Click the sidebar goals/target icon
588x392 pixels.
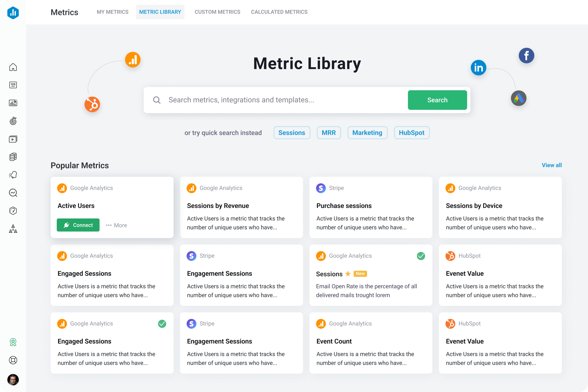(13, 121)
